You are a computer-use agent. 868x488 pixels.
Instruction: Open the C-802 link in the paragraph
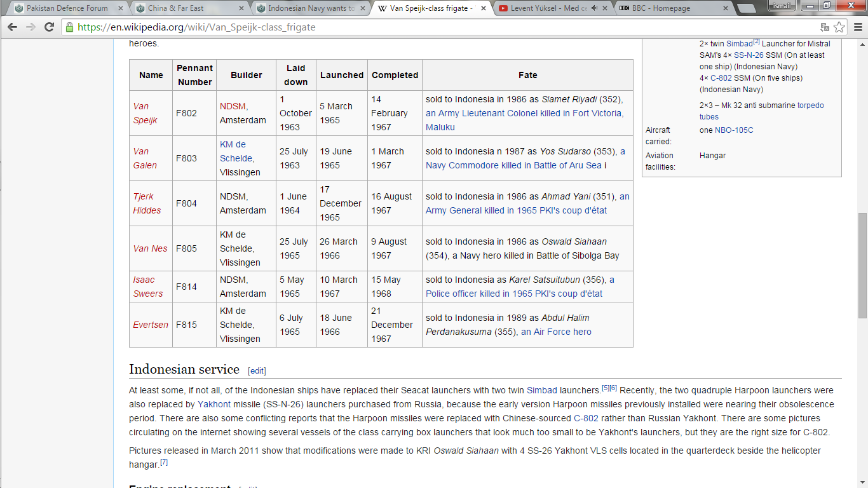coord(586,418)
